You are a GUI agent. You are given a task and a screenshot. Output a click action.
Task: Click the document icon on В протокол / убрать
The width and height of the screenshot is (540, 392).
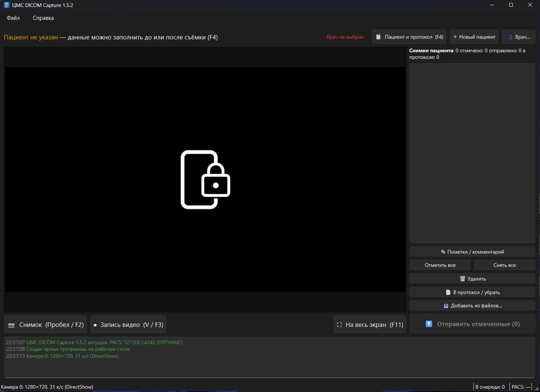448,292
